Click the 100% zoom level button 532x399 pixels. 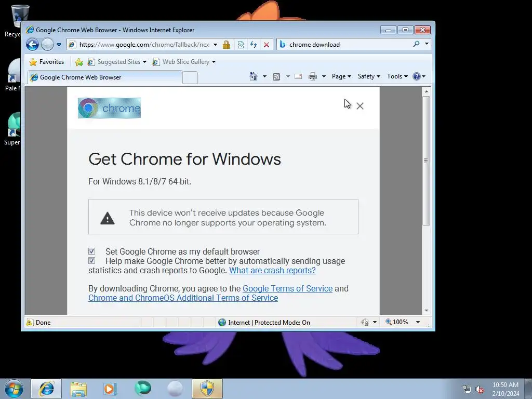click(x=396, y=322)
